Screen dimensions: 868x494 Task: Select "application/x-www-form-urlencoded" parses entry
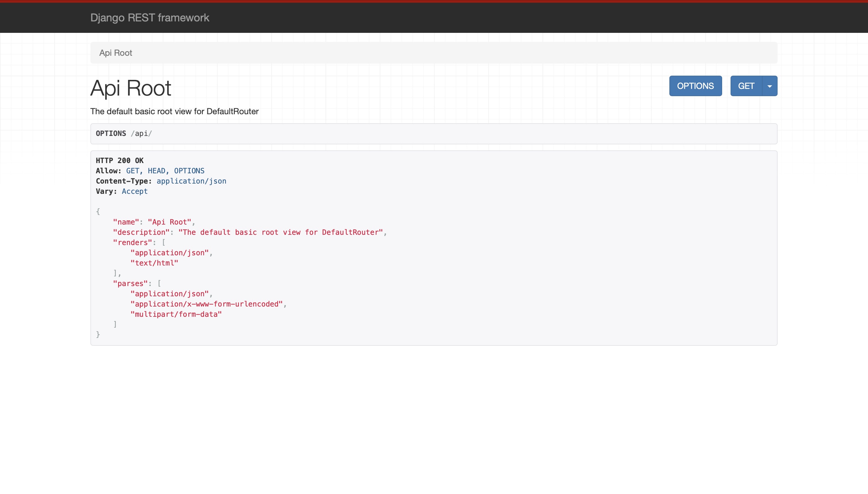[206, 304]
